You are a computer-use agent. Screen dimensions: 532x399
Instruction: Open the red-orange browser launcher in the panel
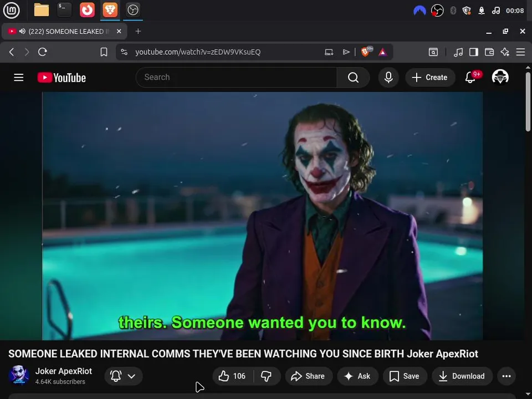(x=87, y=10)
